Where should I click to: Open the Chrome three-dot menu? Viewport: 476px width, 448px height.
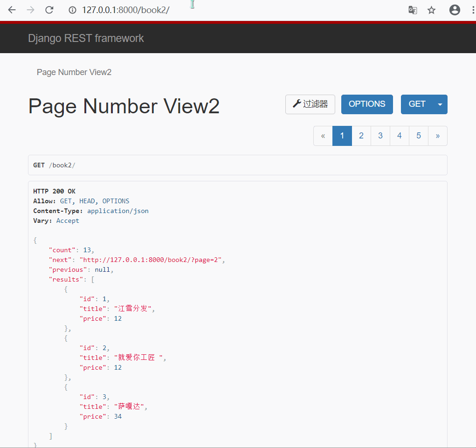point(473,10)
